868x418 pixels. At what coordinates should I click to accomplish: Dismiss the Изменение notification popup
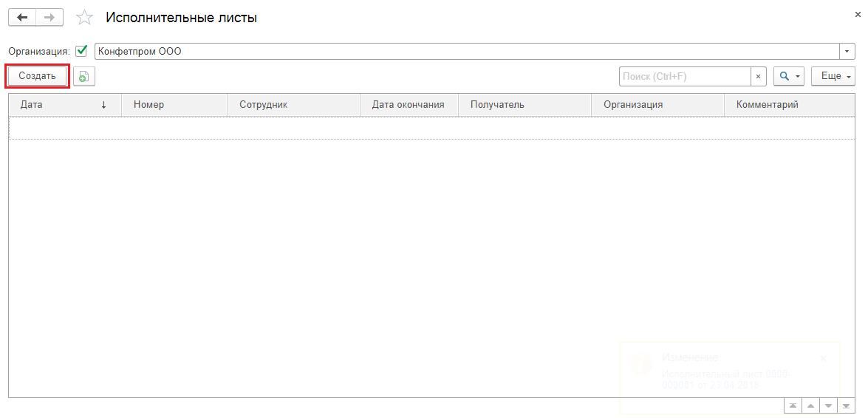pos(823,358)
